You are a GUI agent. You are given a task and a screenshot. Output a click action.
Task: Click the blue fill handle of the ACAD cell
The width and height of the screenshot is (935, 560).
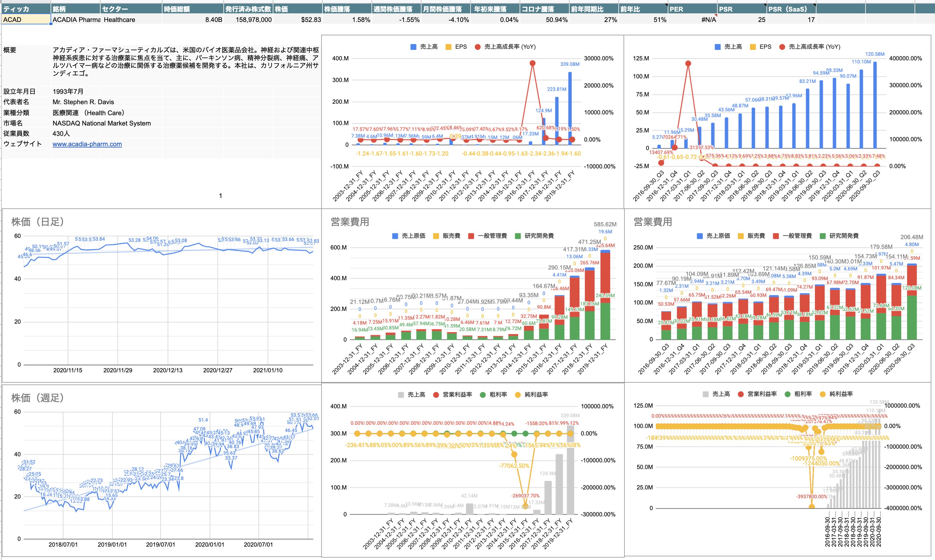pos(51,24)
